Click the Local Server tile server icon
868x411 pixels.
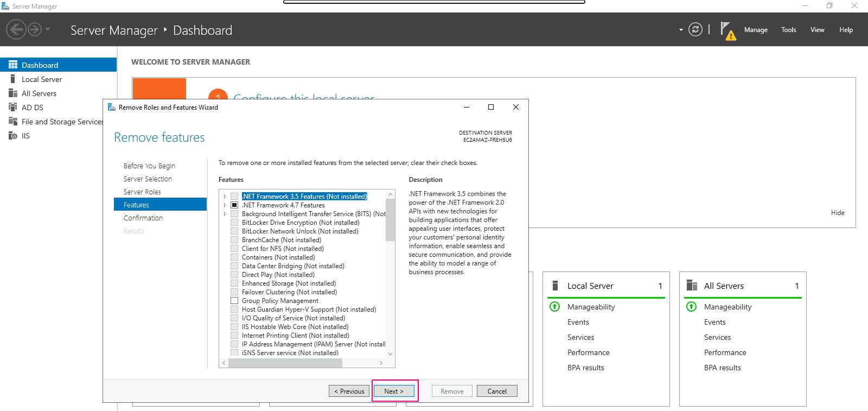[555, 286]
